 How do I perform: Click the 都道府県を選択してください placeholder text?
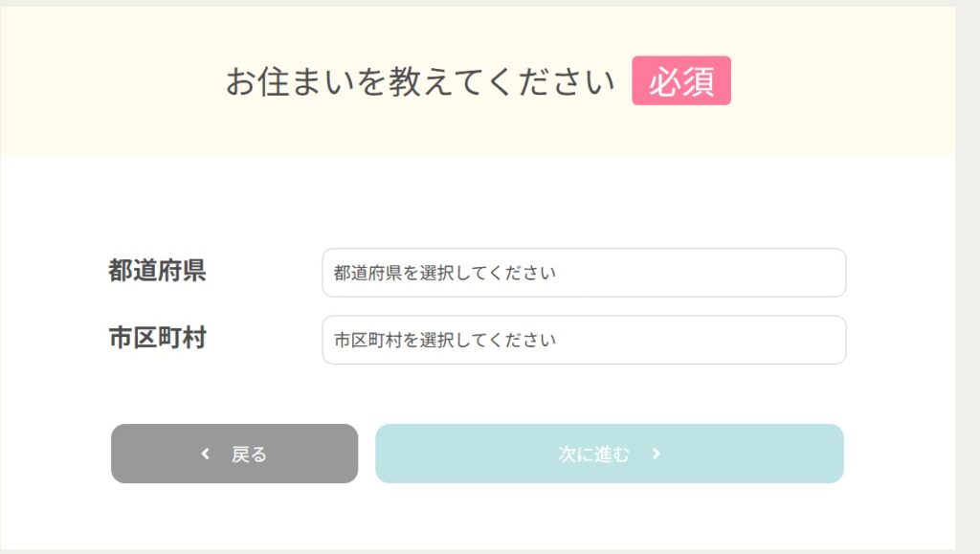pos(444,273)
